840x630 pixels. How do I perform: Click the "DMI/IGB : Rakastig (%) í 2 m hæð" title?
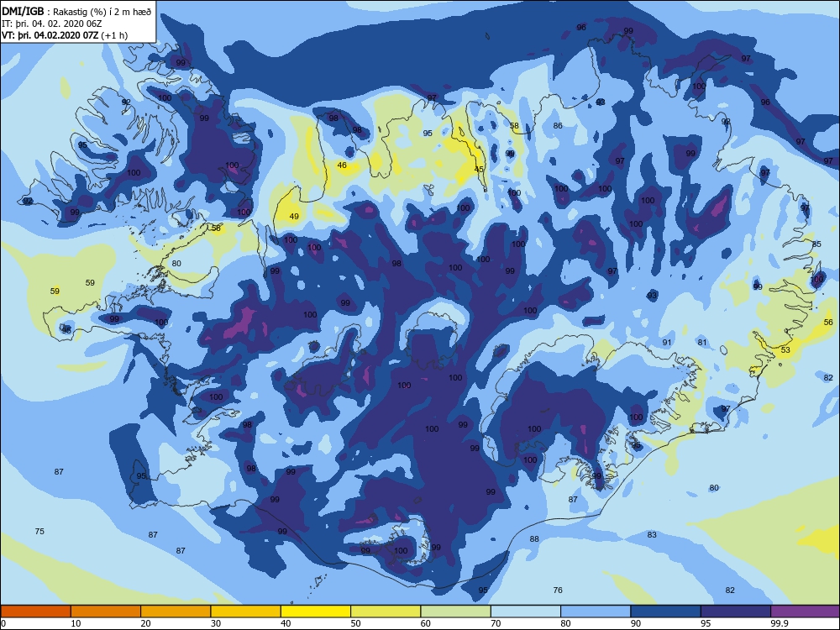click(x=76, y=12)
